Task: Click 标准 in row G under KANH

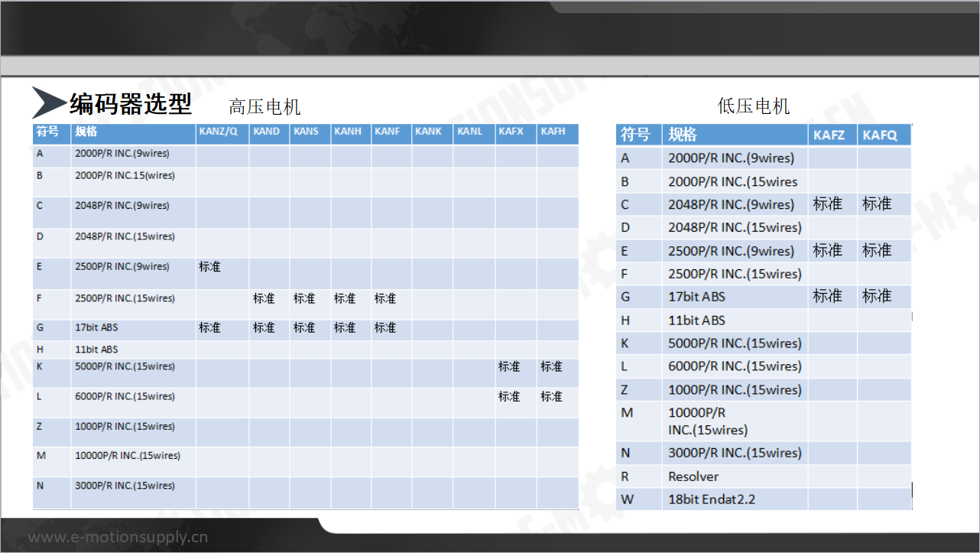Action: pyautogui.click(x=345, y=327)
